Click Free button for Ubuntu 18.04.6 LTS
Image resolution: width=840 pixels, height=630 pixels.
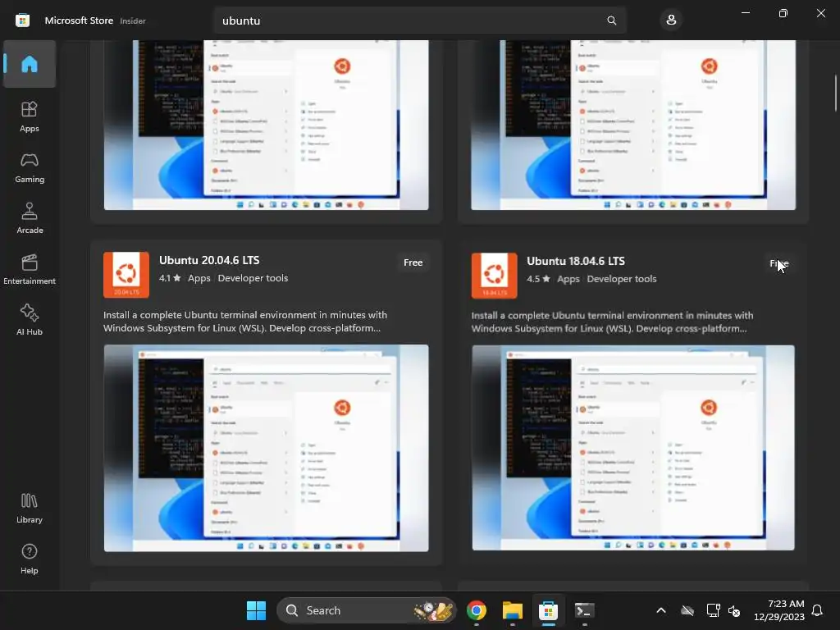click(x=779, y=263)
